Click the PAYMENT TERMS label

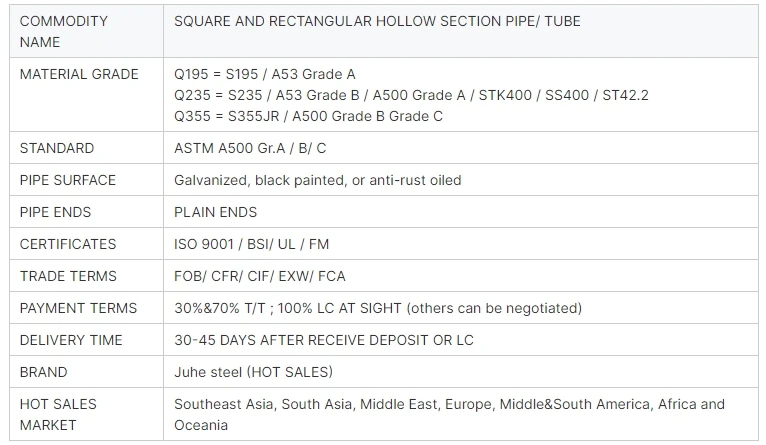tap(78, 308)
